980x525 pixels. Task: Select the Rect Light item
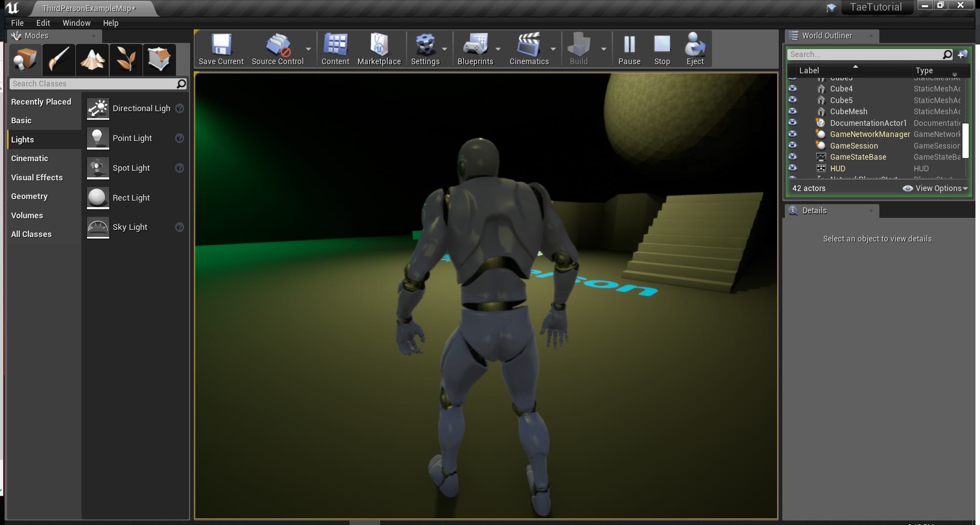point(136,198)
